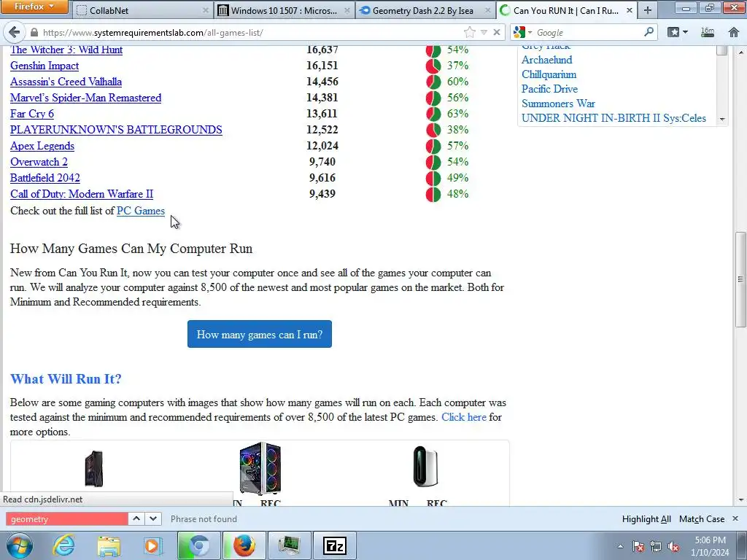Open Windows Media Player in taskbar
Image resolution: width=747 pixels, height=560 pixels.
[x=153, y=545]
